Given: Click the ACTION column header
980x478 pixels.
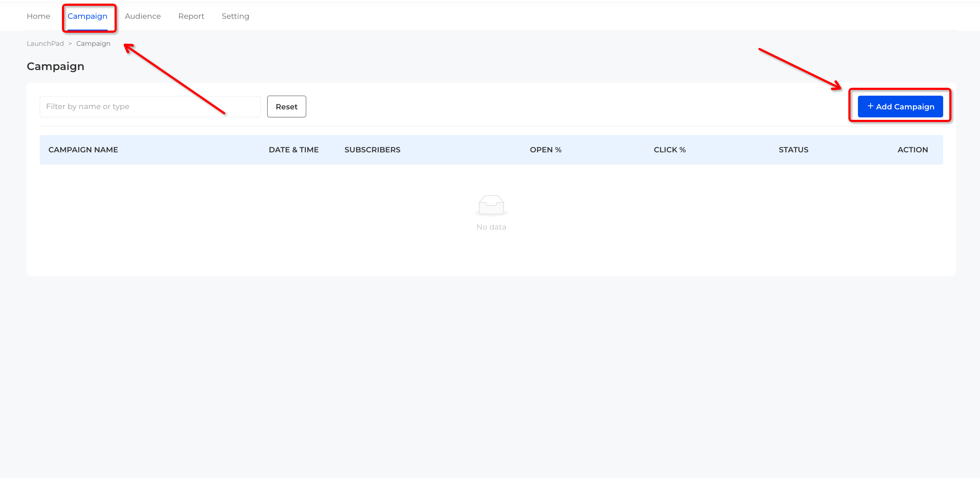Looking at the screenshot, I should 913,150.
